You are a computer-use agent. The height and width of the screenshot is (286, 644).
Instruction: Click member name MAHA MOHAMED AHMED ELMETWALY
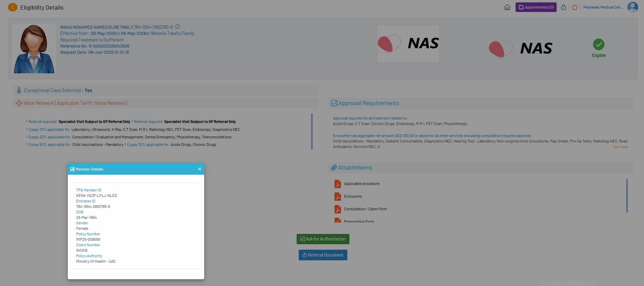(x=97, y=27)
